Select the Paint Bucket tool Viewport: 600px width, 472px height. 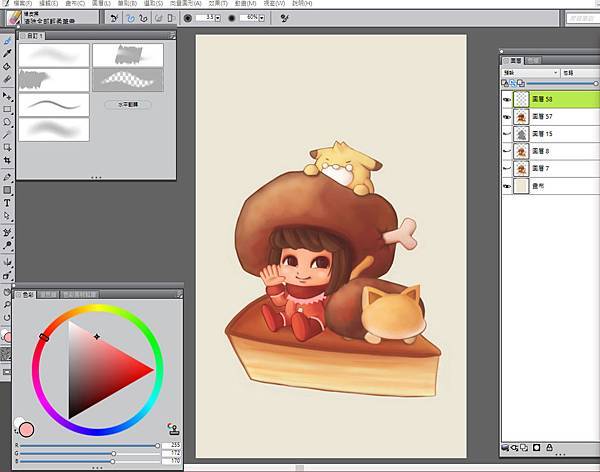[x=7, y=67]
